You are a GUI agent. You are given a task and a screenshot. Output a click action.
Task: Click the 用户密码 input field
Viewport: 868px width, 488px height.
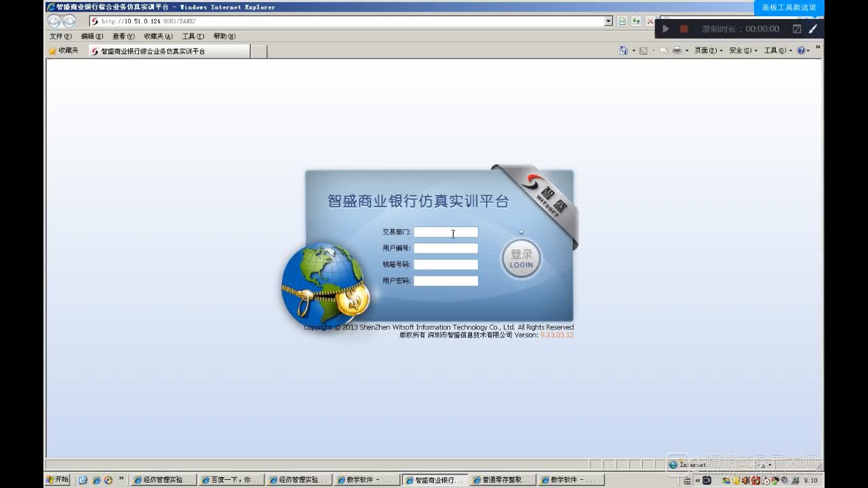coord(446,281)
